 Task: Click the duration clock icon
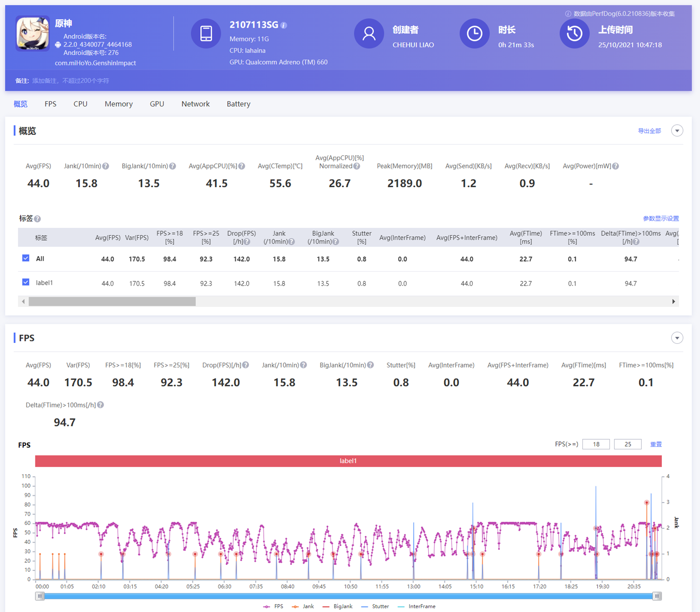click(x=474, y=34)
